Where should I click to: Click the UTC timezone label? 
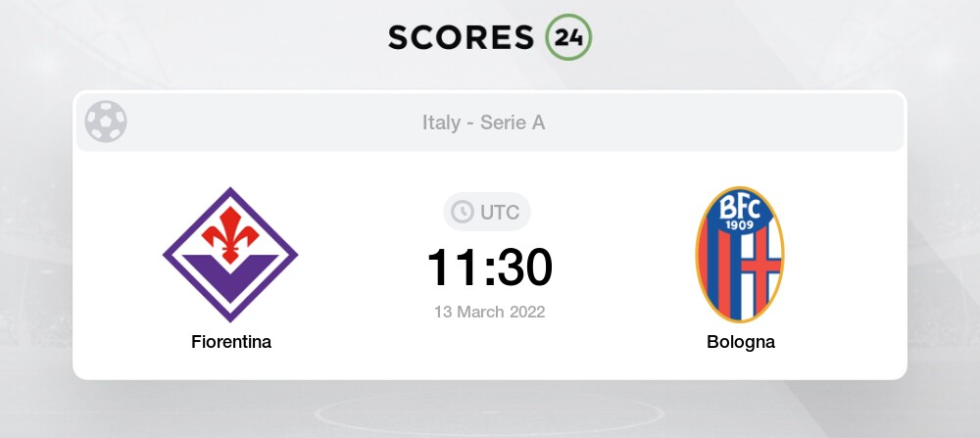click(x=499, y=212)
